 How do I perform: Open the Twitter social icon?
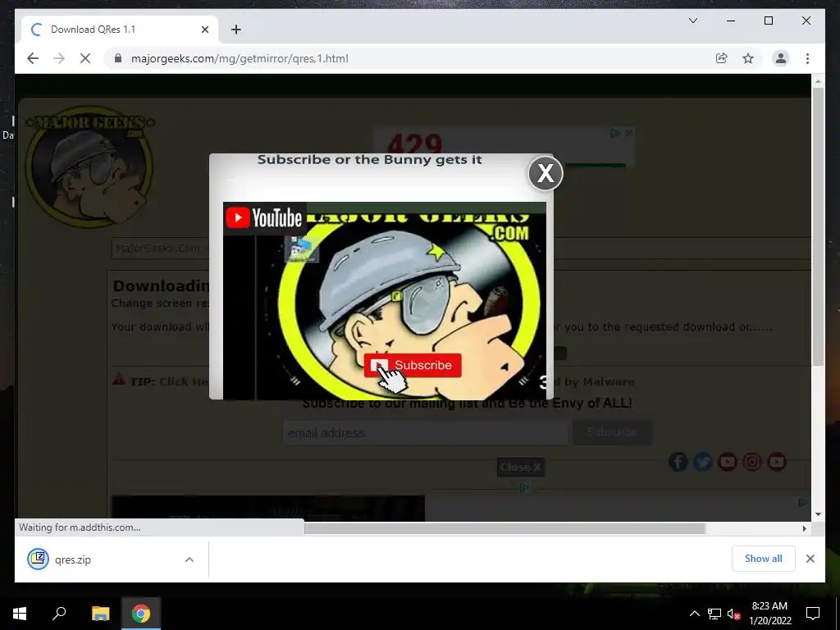click(x=703, y=462)
